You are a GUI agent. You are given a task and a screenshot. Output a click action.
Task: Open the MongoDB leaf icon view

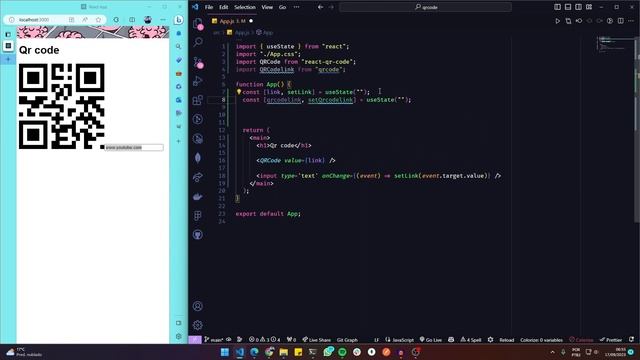(x=198, y=158)
